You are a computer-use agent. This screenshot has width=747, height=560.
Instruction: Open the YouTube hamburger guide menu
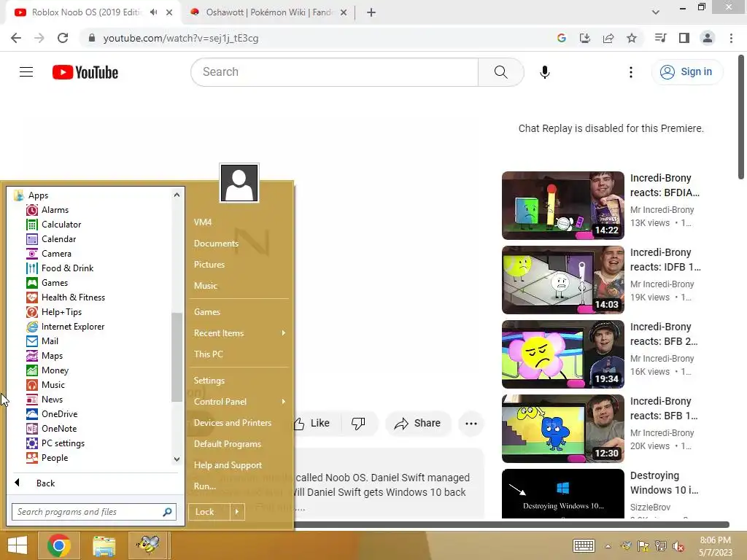click(x=26, y=72)
